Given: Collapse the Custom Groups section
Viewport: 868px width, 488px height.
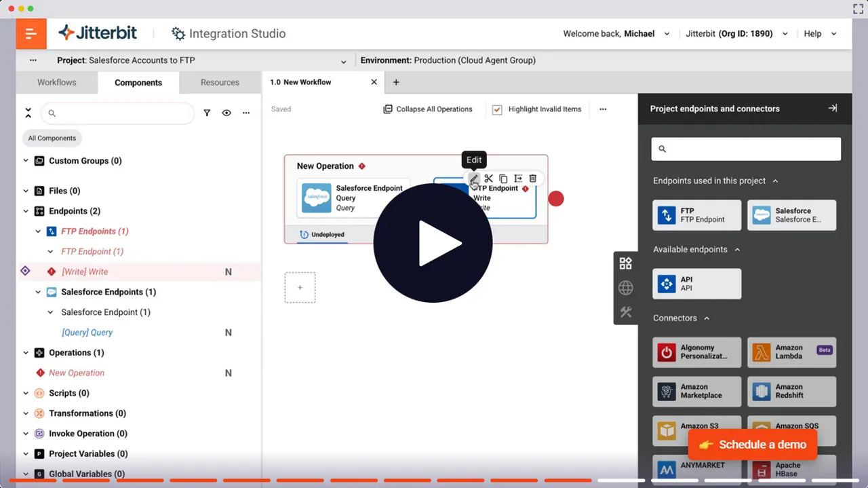Looking at the screenshot, I should pos(26,162).
